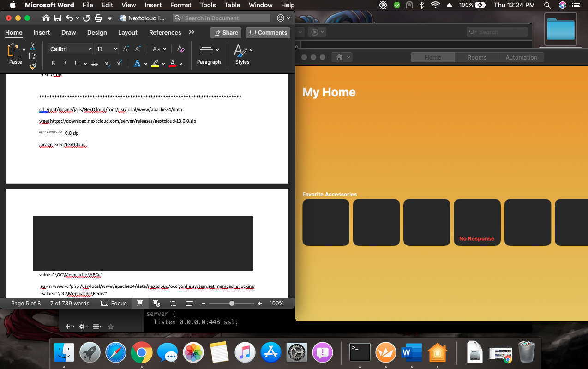Switch to Outline view in status bar
Screen dimensions: 588x369
point(173,304)
